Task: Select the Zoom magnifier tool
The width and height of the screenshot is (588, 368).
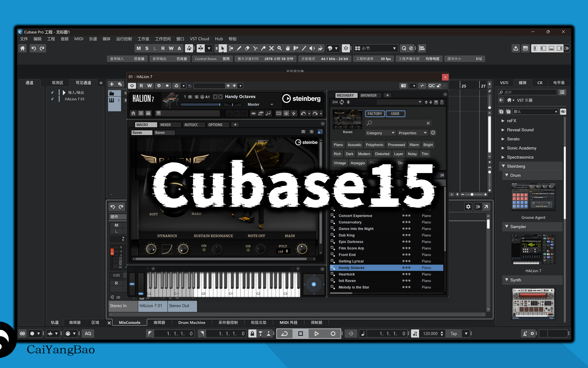Action: [x=279, y=48]
